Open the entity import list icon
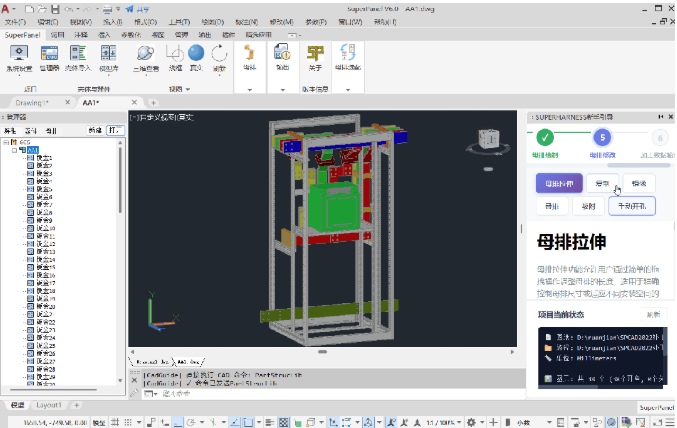This screenshot has height=428, width=677. (78, 54)
